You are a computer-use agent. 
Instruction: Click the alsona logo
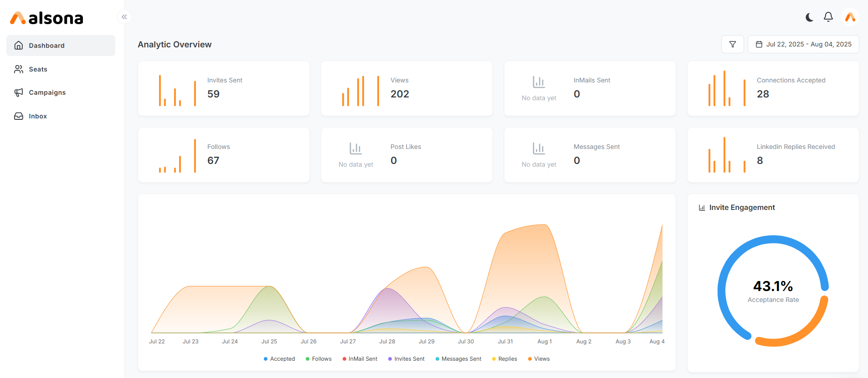[47, 18]
